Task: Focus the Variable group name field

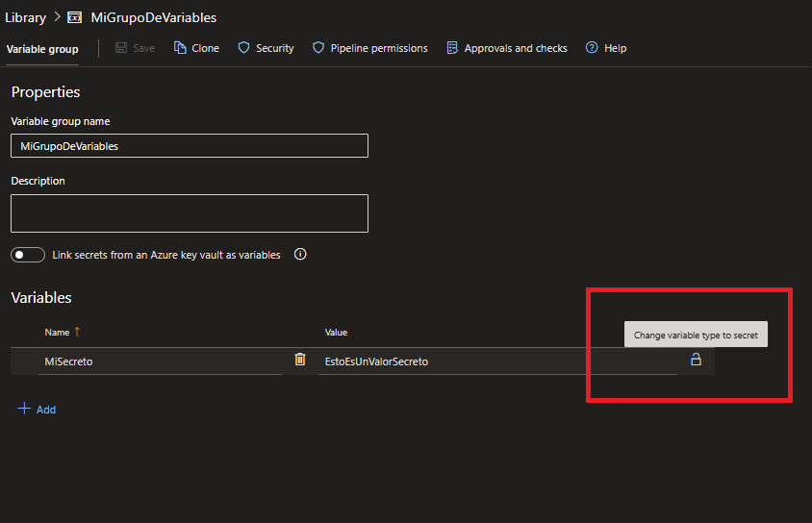Action: point(189,146)
